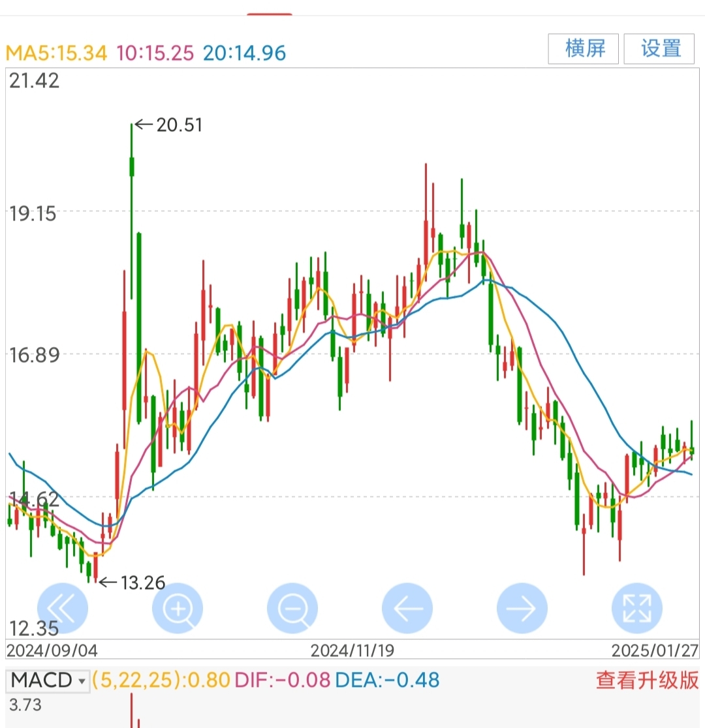Tap the DEA:-0.48 indicator value
The height and width of the screenshot is (728, 705).
(x=387, y=680)
